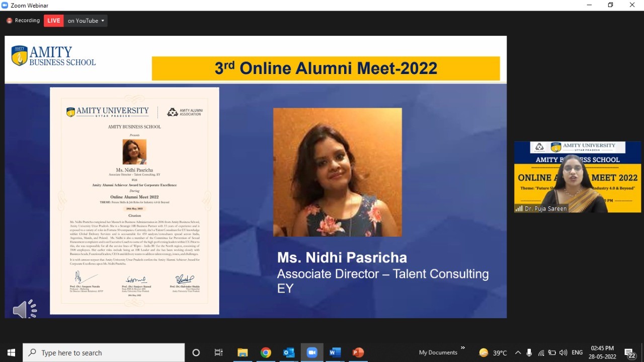This screenshot has width=644, height=362.
Task: Open the weather widget showing 39°C
Action: click(493, 352)
